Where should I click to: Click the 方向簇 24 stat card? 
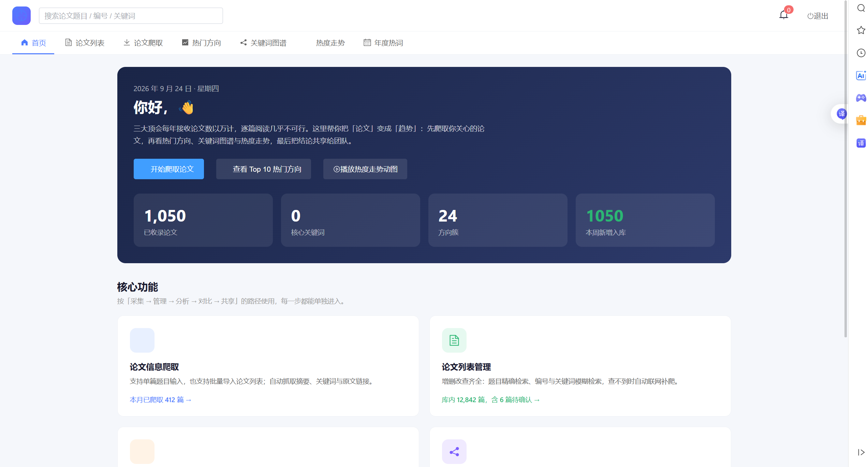tap(498, 220)
